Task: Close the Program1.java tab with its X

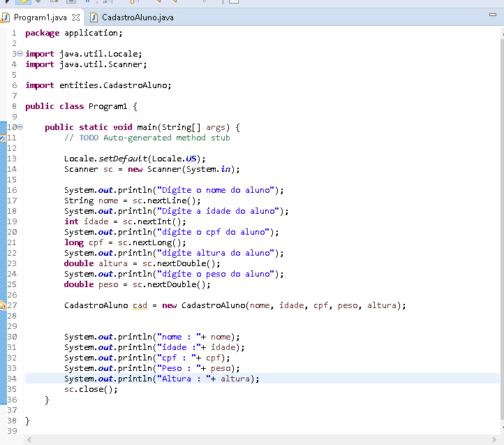Action: [76, 17]
